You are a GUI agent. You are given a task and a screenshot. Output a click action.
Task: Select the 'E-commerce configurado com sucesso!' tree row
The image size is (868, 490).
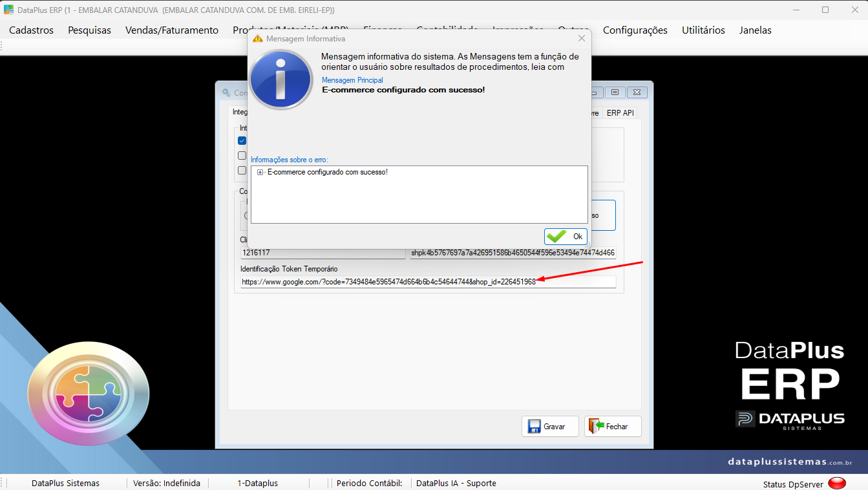pos(327,172)
